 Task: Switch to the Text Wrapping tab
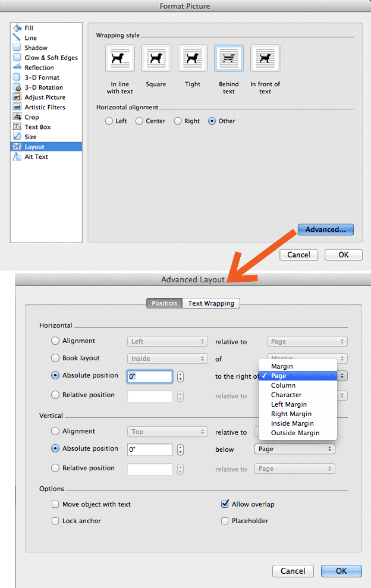coord(211,303)
